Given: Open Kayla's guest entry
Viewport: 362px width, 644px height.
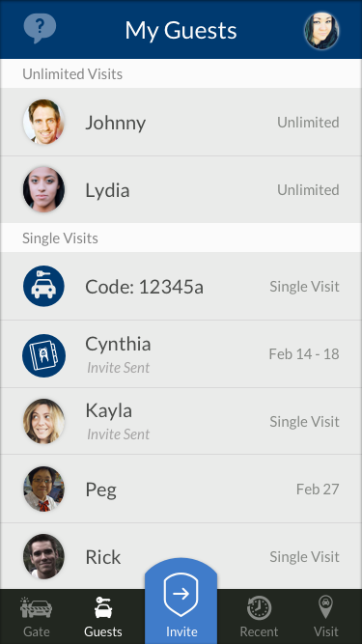Looking at the screenshot, I should coord(181,421).
